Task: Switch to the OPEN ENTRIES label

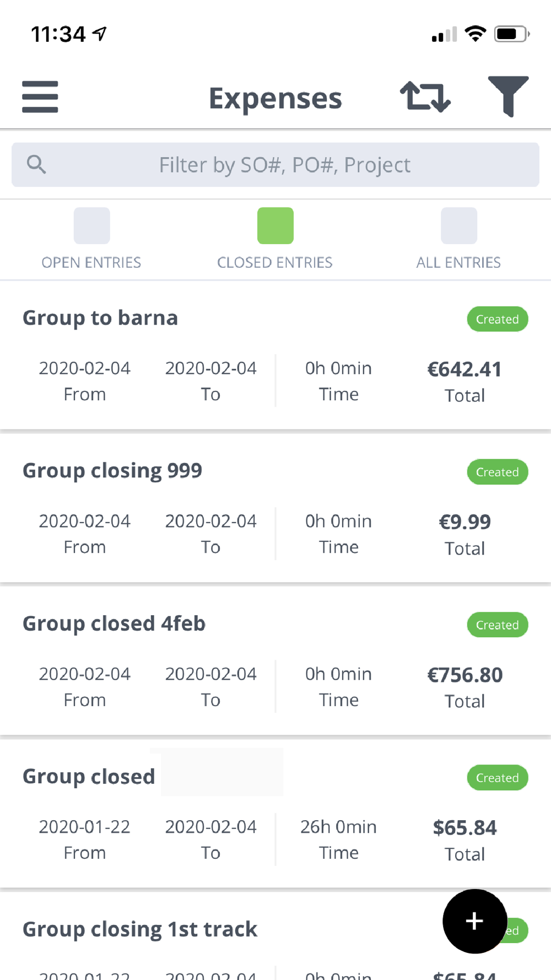Action: (x=91, y=262)
